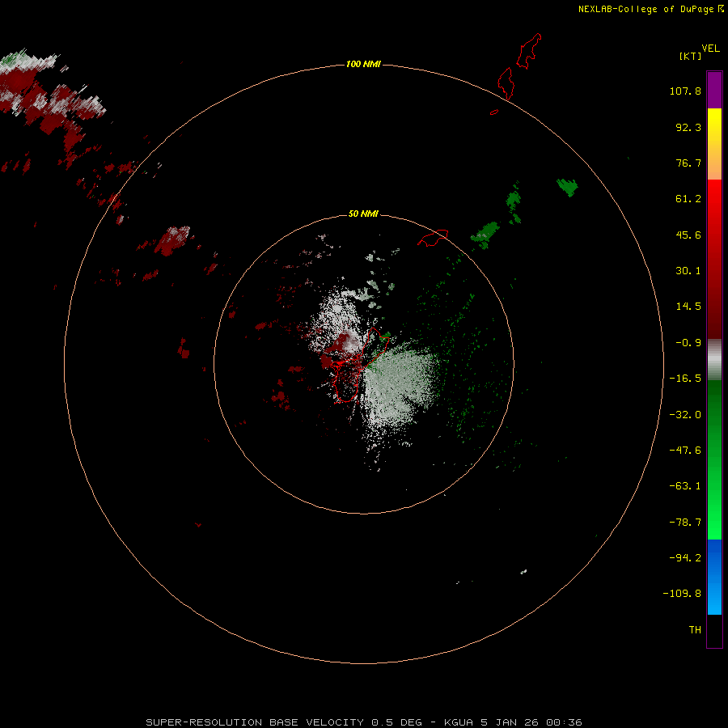Click the -47.6 legend value

click(x=685, y=451)
